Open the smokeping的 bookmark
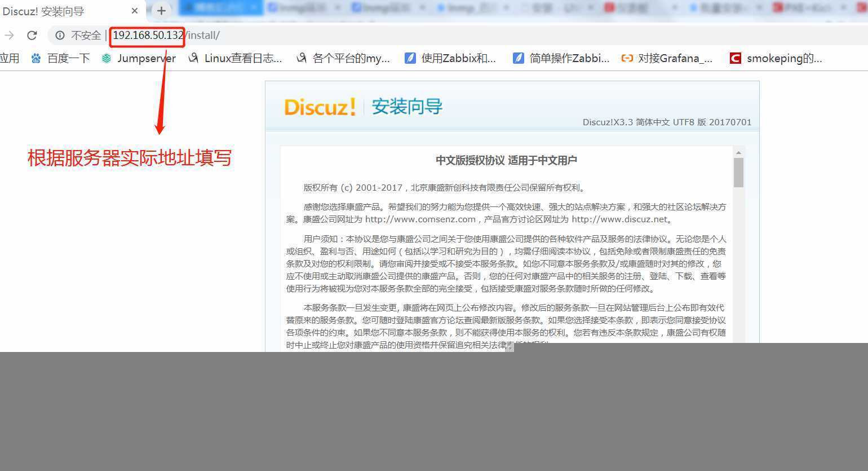The image size is (868, 471). (x=776, y=58)
